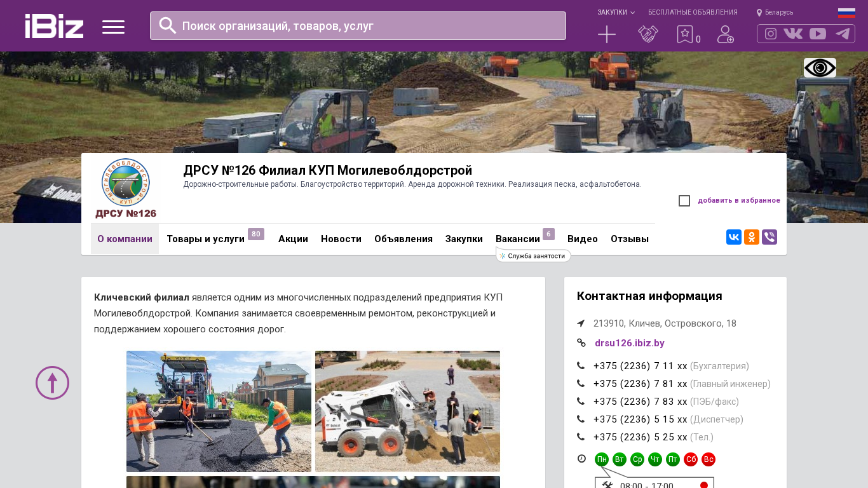Screen dimensions: 868x488
Task: Click the search magnifier icon
Action: tap(168, 25)
